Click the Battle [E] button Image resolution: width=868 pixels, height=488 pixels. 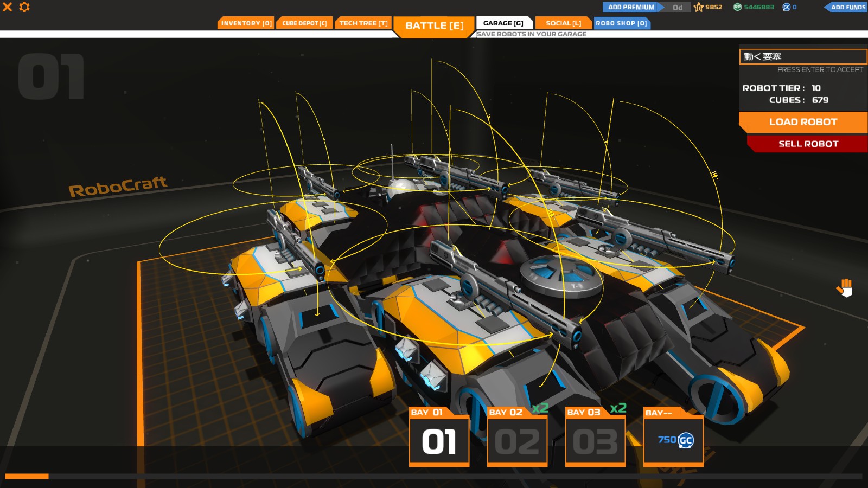[x=435, y=25]
